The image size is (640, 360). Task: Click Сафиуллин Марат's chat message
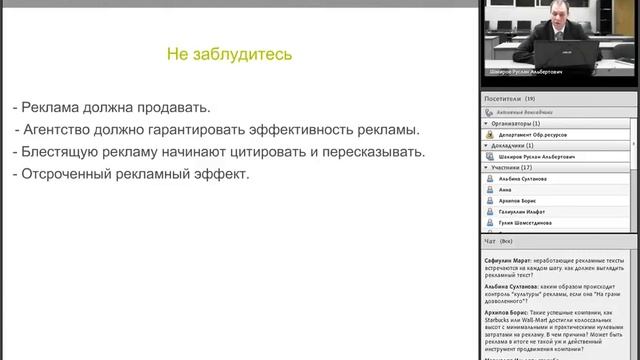pyautogui.click(x=554, y=268)
